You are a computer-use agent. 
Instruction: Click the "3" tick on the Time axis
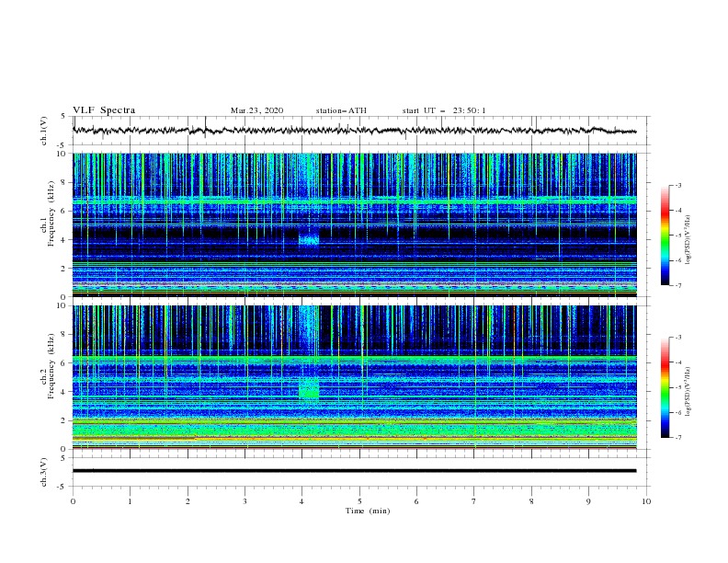point(245,501)
